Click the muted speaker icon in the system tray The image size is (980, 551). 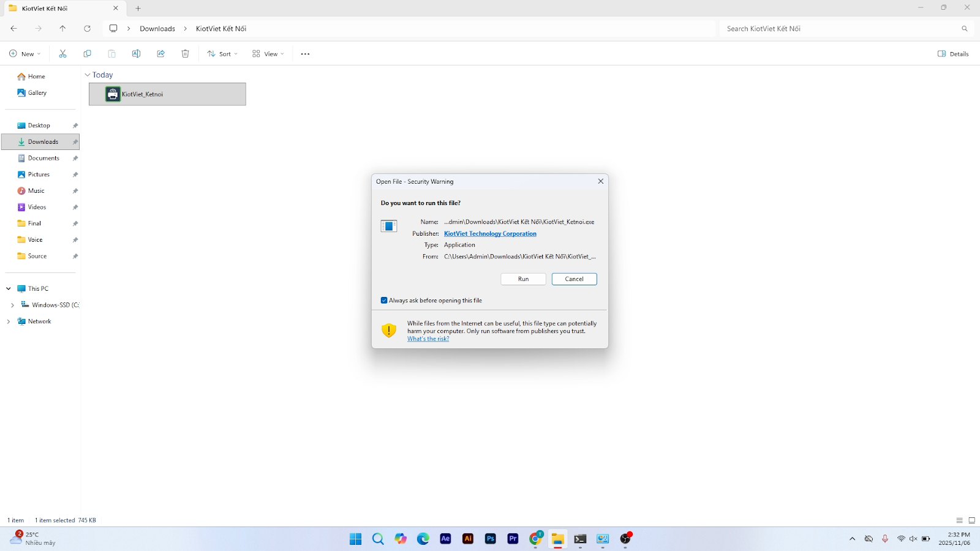pyautogui.click(x=913, y=539)
